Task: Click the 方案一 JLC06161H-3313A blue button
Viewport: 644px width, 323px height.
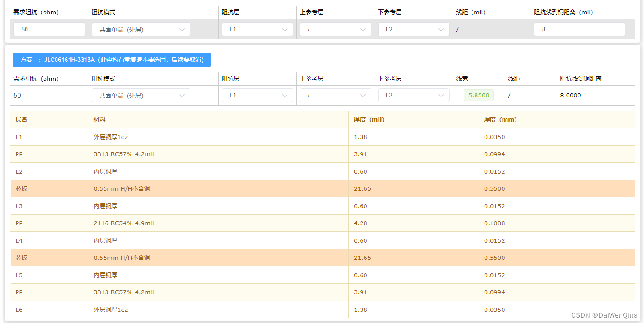Action: tap(112, 60)
